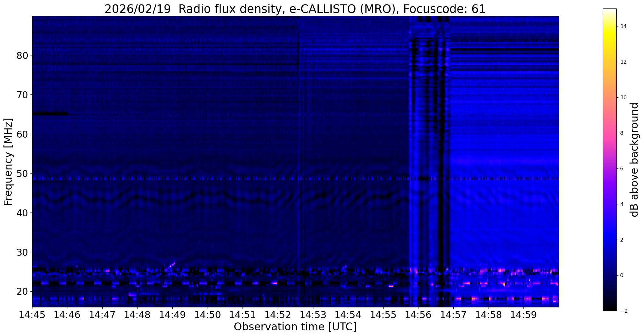Click the 'Frequency [MHz]' axis label
644x336 pixels.
(8, 162)
